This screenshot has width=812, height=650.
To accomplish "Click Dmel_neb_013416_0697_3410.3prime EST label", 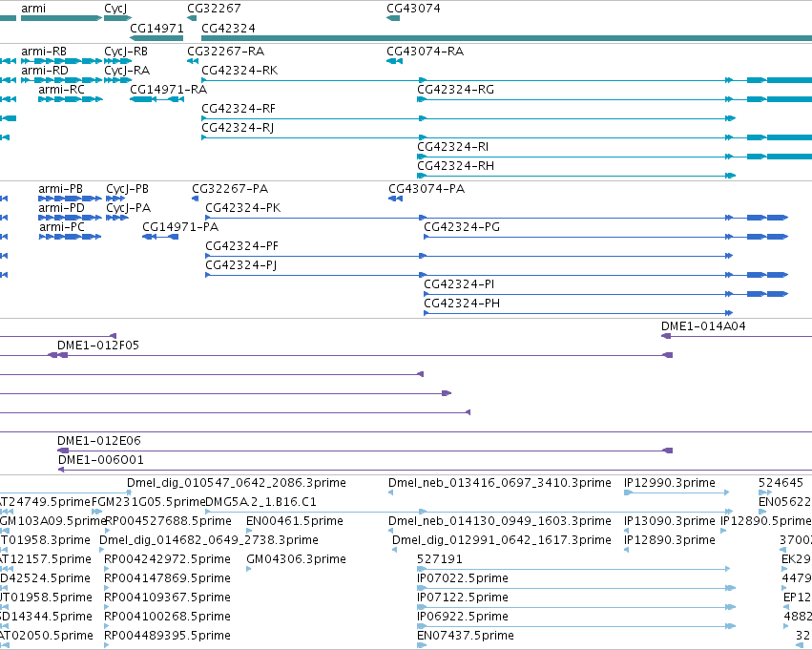I will tap(500, 483).
